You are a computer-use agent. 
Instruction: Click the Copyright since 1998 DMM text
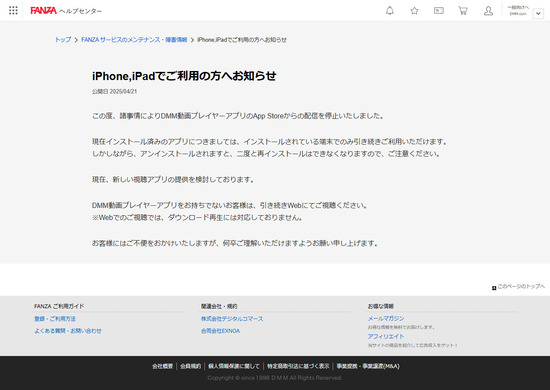tap(275, 378)
